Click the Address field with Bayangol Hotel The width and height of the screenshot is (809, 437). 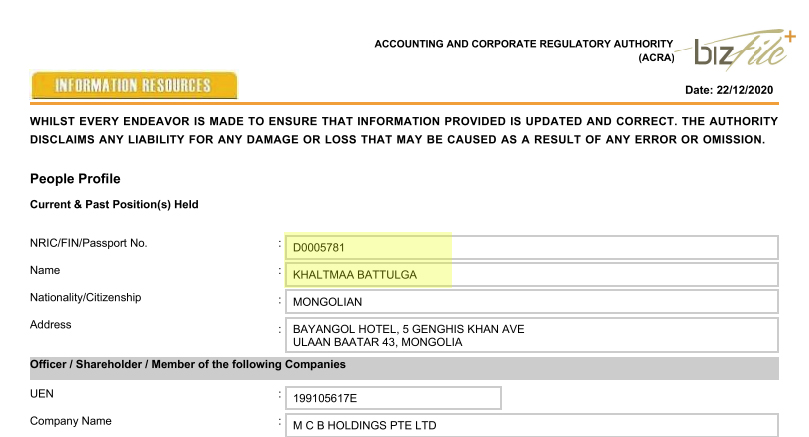tap(532, 335)
